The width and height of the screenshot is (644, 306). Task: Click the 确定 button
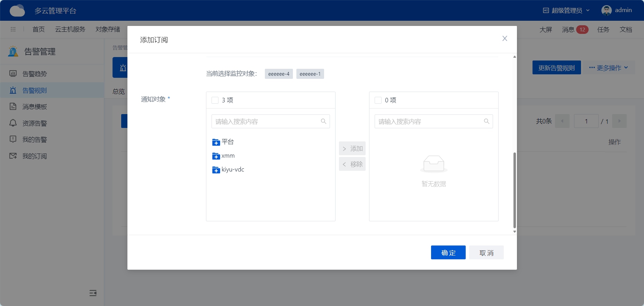448,253
